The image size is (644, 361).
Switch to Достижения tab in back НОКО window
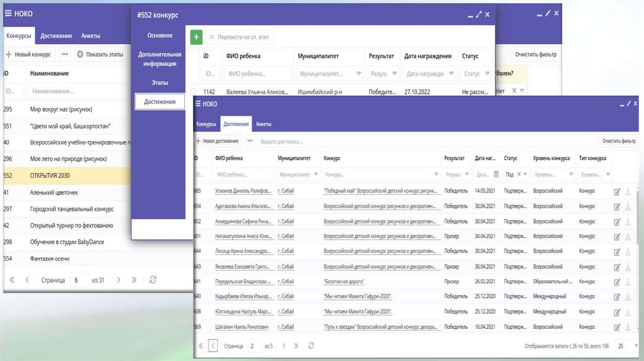pyautogui.click(x=56, y=36)
